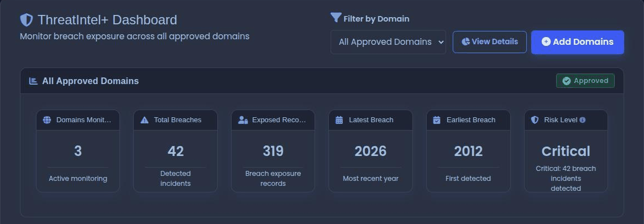Viewport: 644px width, 224px height.
Task: Click the Earliest Breach card header label
Action: click(471, 120)
